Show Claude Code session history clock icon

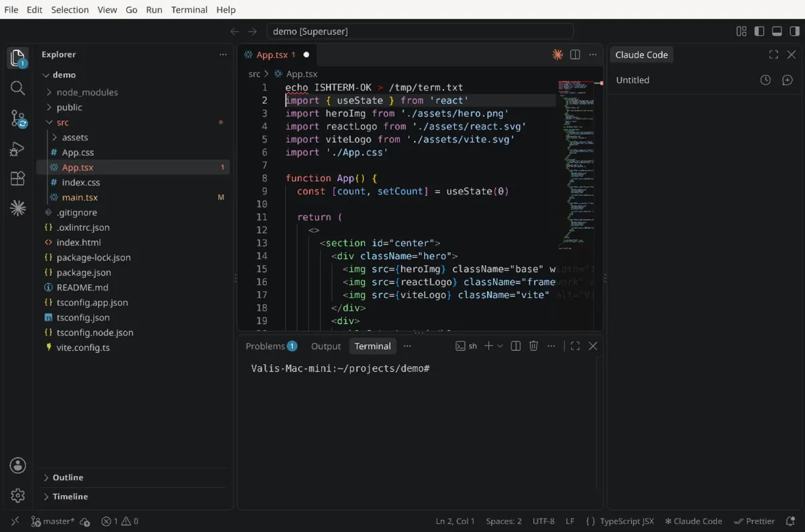click(765, 80)
